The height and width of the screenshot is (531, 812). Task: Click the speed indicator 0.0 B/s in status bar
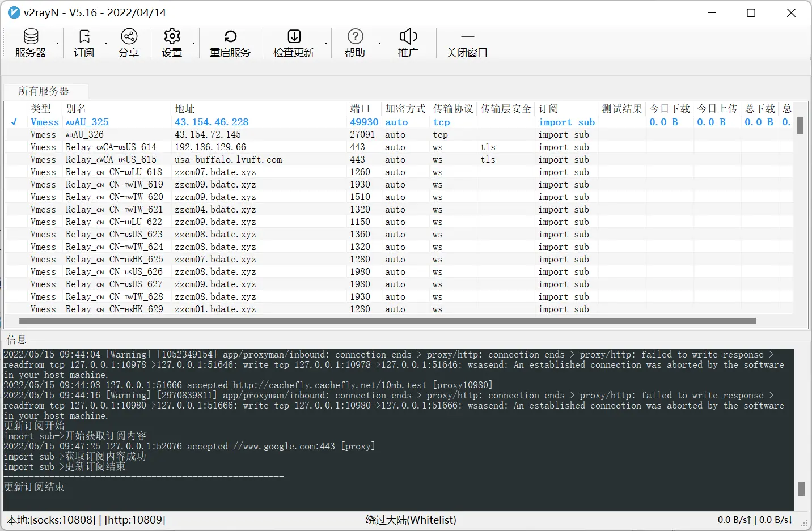point(755,520)
